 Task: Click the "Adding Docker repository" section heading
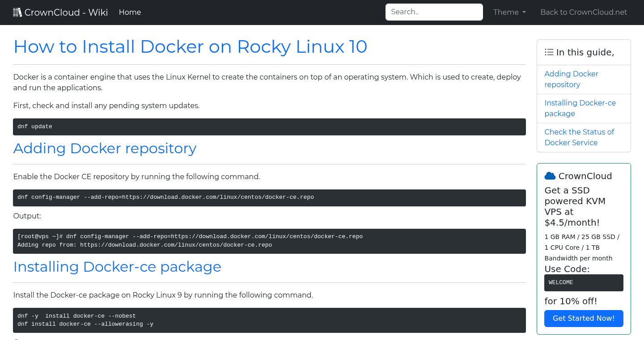105,148
